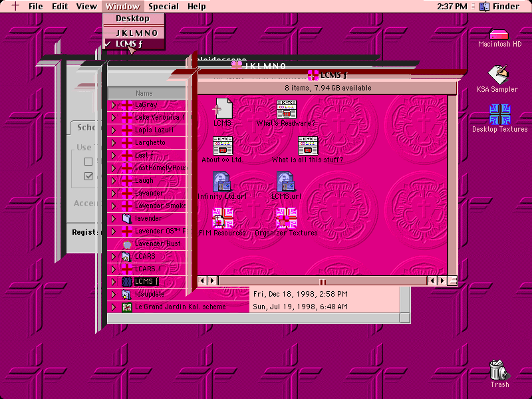Open the Edit menu
532x399 pixels.
coord(60,6)
